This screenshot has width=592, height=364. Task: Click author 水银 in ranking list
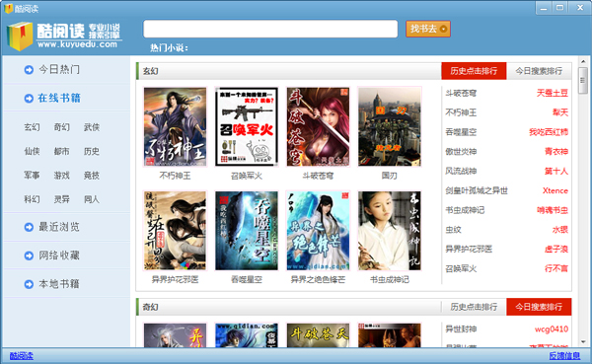click(x=560, y=230)
